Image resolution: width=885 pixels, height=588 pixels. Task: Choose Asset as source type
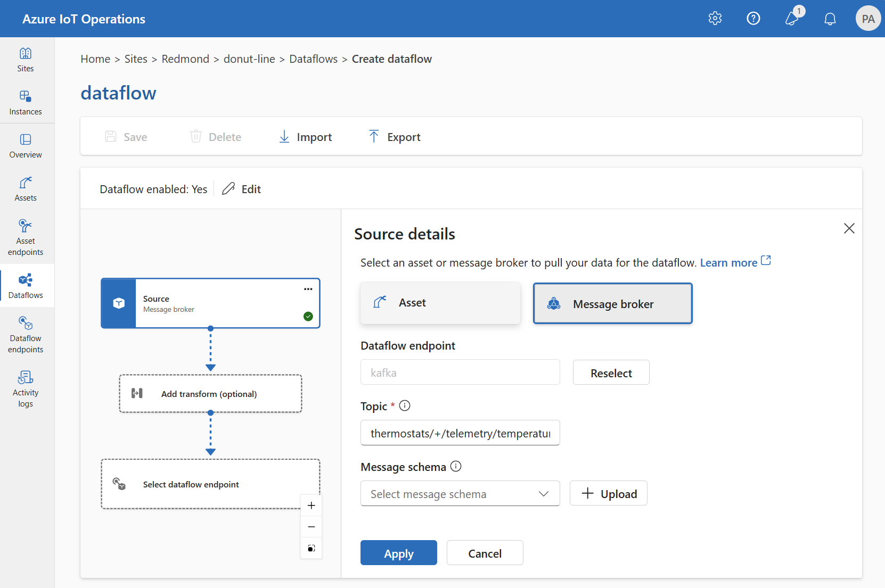pyautogui.click(x=440, y=303)
